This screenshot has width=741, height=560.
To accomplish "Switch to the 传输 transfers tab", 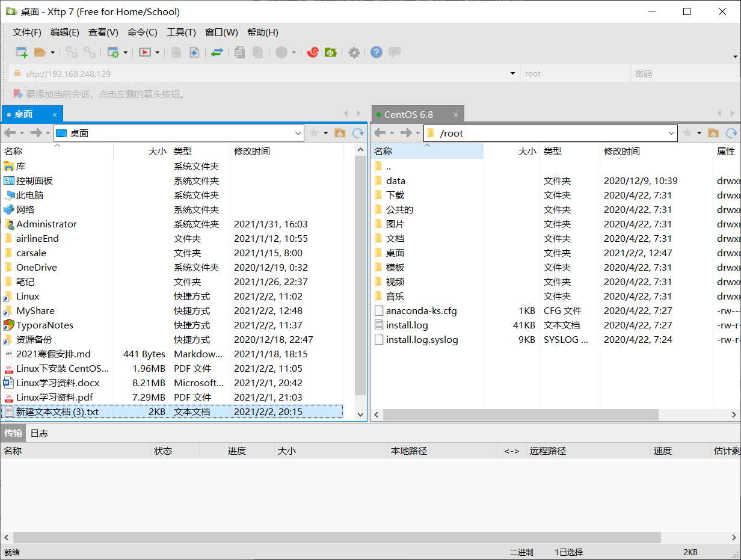I will (x=13, y=433).
